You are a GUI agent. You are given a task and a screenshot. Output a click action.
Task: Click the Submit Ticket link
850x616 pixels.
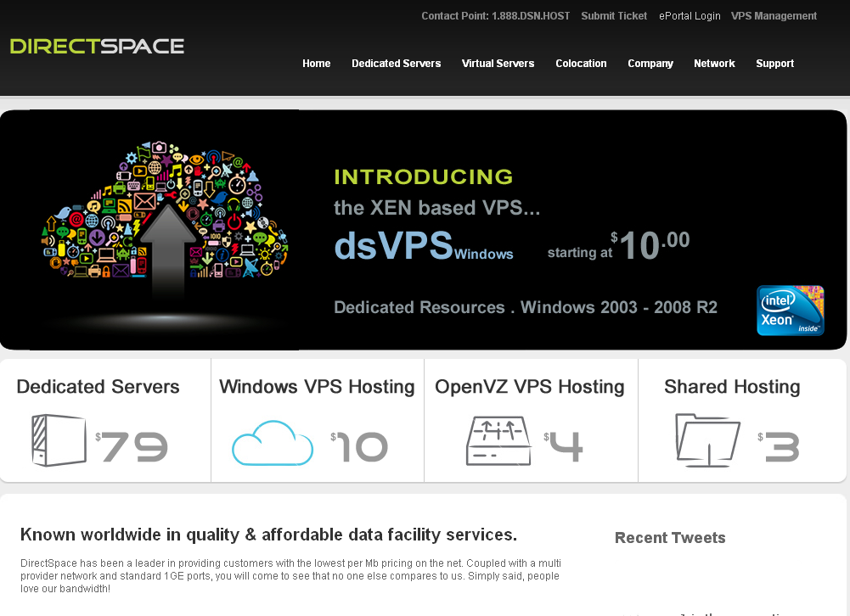coord(614,16)
